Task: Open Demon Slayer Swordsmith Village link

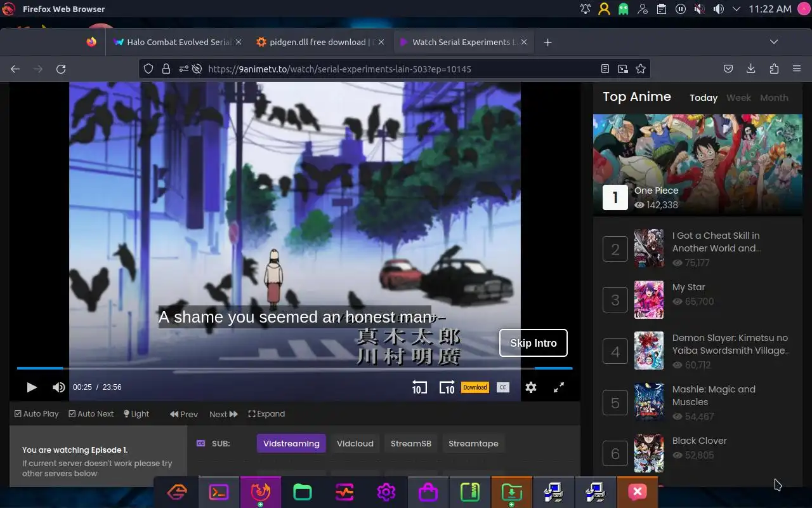Action: [730, 344]
